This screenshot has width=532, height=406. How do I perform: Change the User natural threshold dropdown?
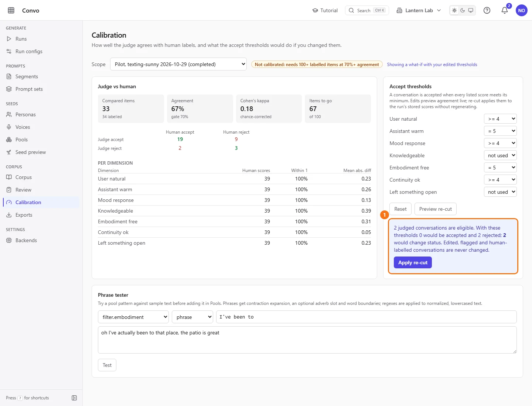[500, 119]
